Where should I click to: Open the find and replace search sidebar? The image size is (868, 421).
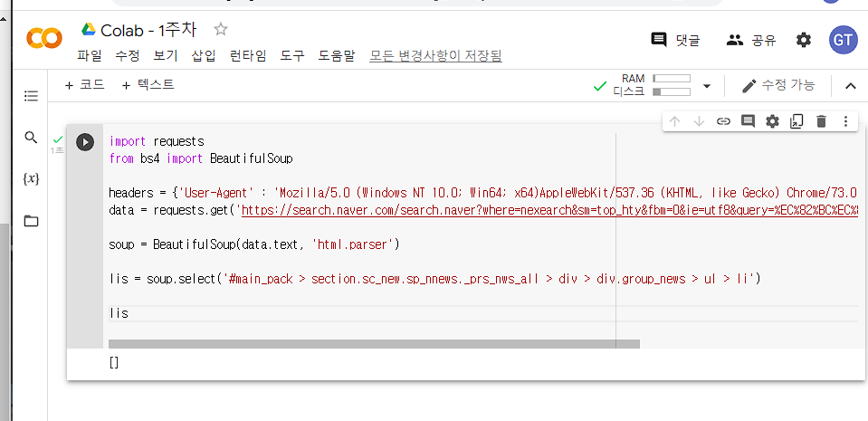coord(31,138)
